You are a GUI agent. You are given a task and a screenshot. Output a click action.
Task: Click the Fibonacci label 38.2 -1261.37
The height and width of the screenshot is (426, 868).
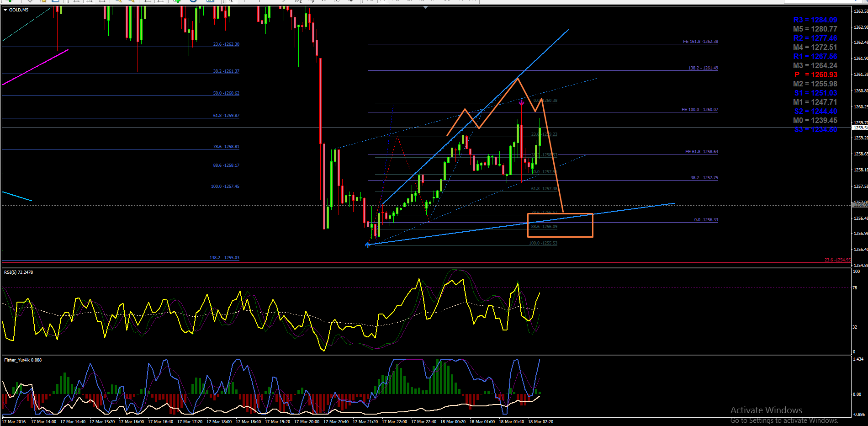tap(226, 71)
